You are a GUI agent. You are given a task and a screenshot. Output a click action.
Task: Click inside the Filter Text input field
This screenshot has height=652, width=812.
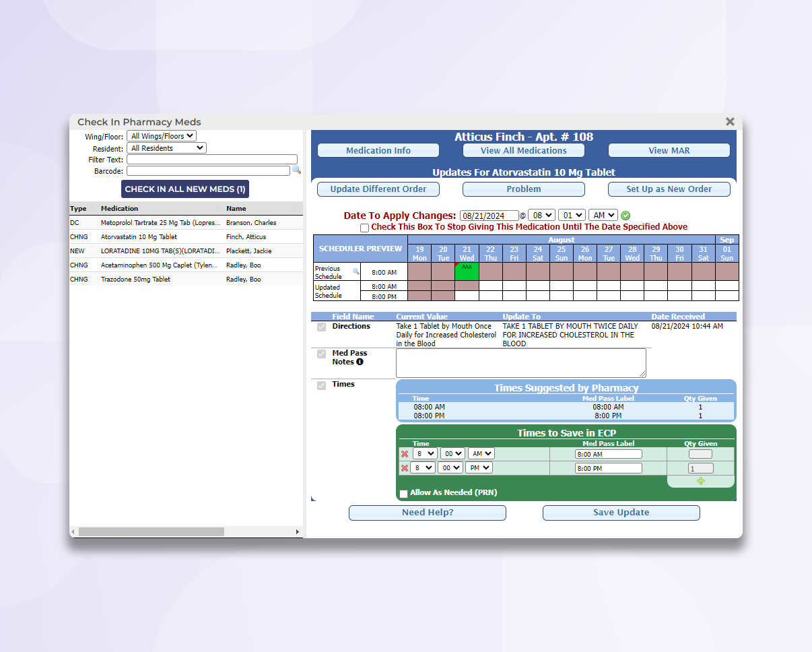pos(211,160)
